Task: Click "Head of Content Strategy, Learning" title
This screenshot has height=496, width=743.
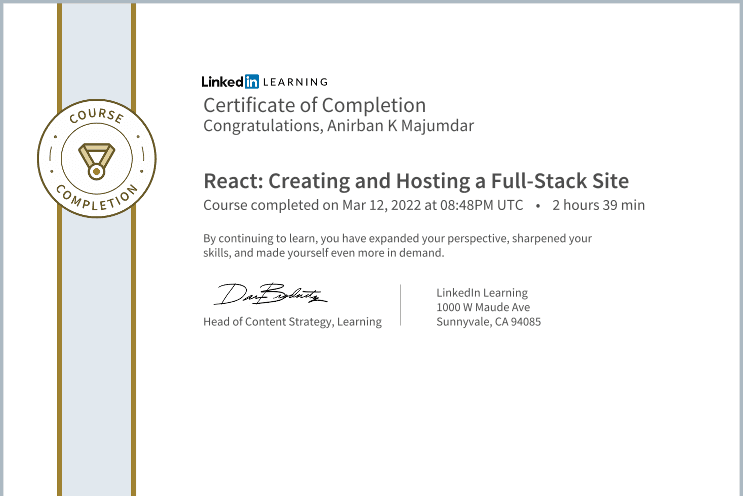Action: coord(292,322)
